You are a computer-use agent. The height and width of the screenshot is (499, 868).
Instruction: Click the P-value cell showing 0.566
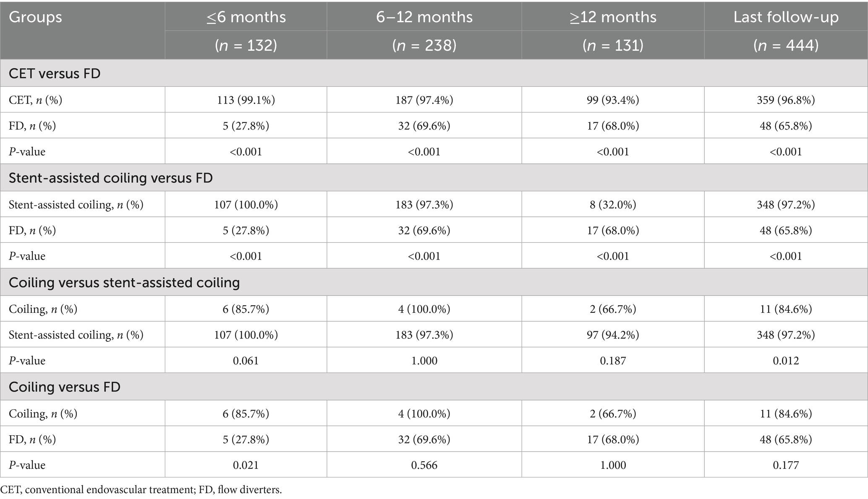(x=424, y=465)
